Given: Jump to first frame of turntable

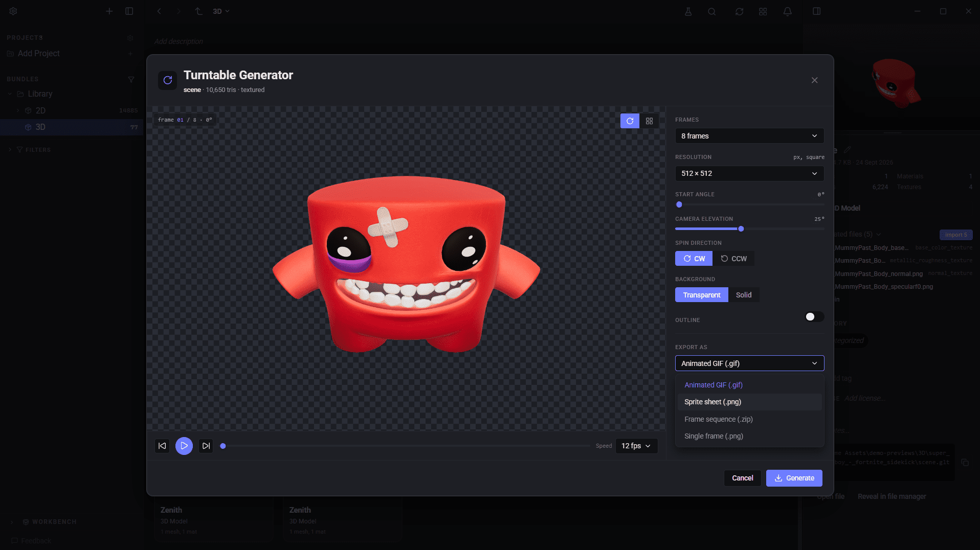Looking at the screenshot, I should coord(162,446).
